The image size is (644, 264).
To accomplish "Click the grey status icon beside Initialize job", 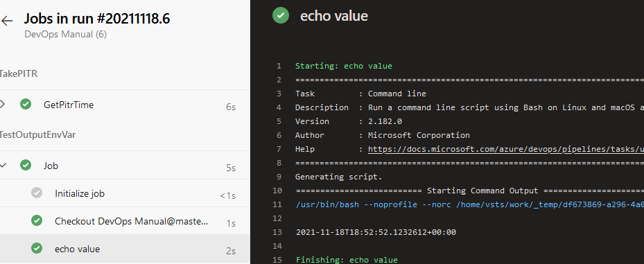I will [37, 193].
